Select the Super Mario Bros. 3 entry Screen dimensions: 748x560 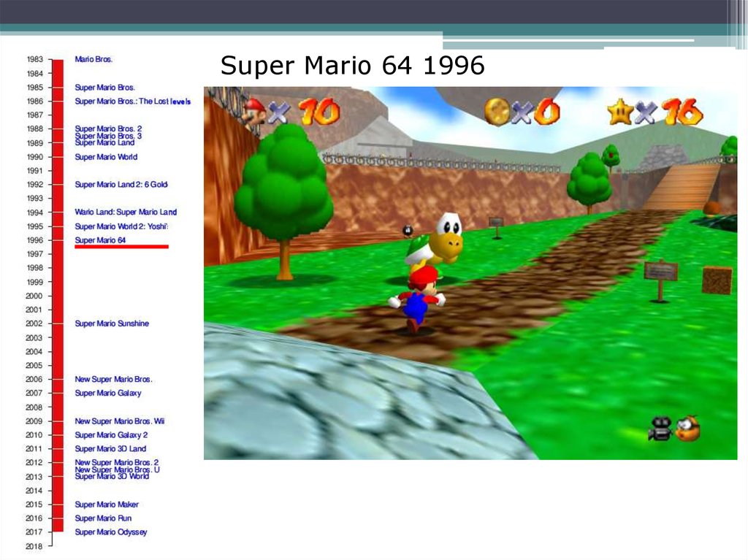108,136
